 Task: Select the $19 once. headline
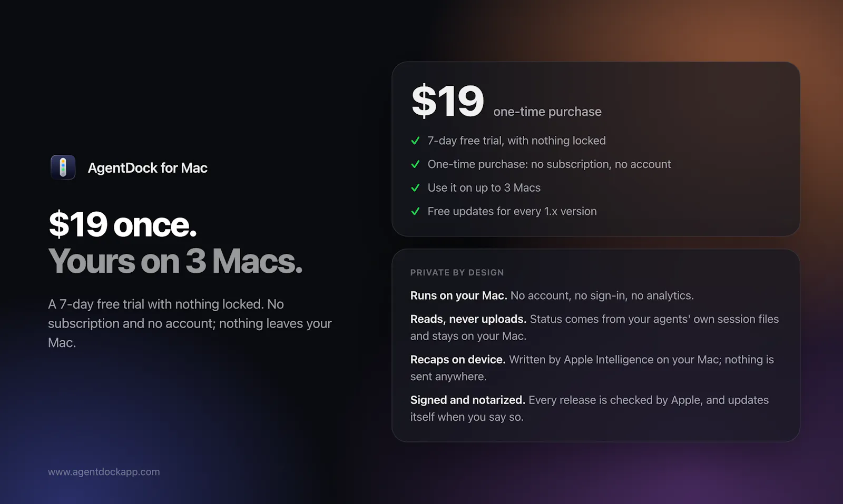123,224
